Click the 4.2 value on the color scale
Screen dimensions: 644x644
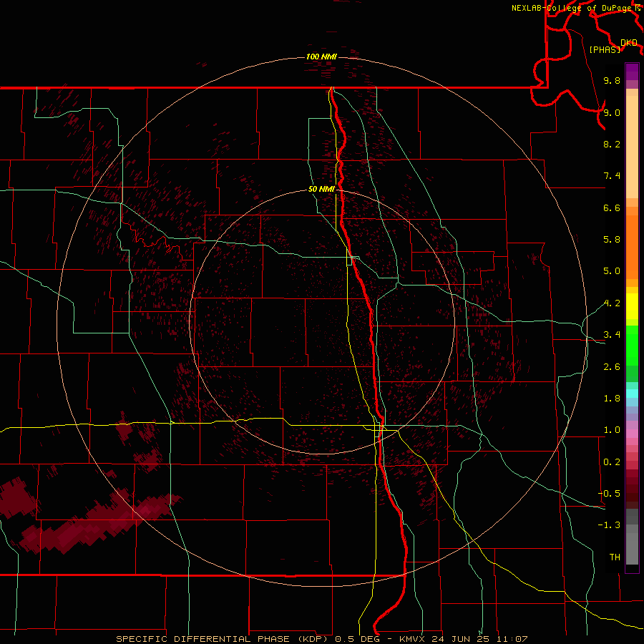click(x=612, y=303)
